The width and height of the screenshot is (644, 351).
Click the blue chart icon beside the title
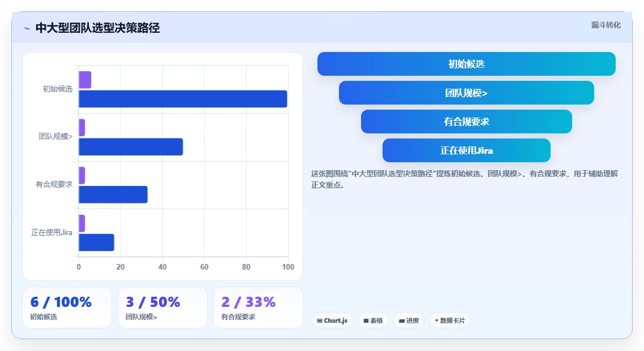27,28
